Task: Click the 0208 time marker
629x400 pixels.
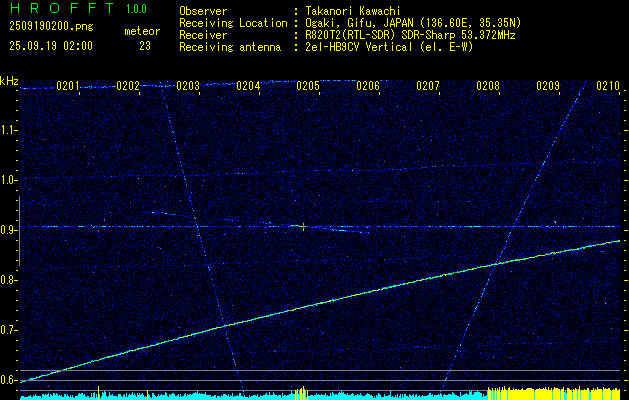Action: coord(488,86)
